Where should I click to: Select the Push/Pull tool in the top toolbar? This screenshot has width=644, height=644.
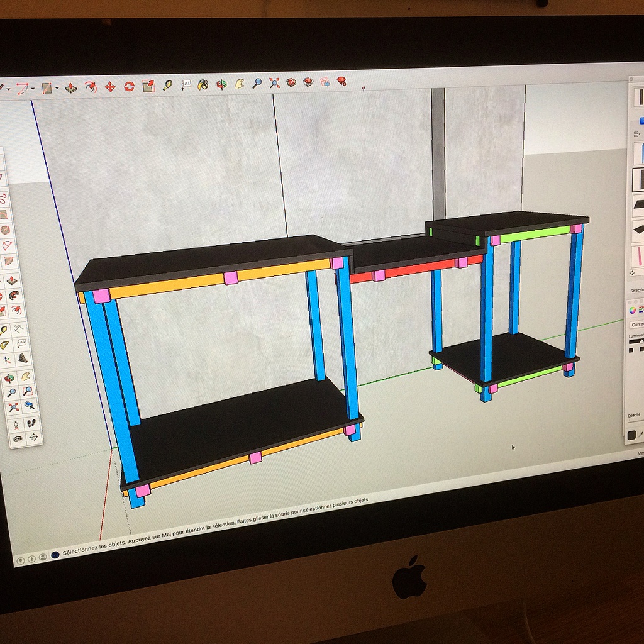tap(70, 87)
